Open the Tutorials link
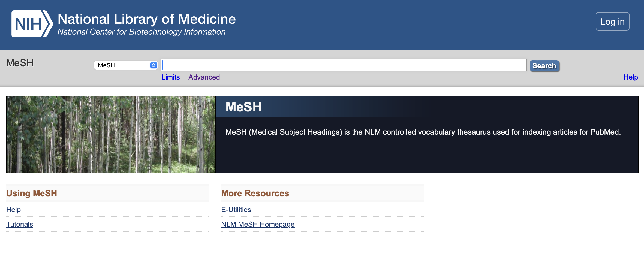 pos(20,224)
